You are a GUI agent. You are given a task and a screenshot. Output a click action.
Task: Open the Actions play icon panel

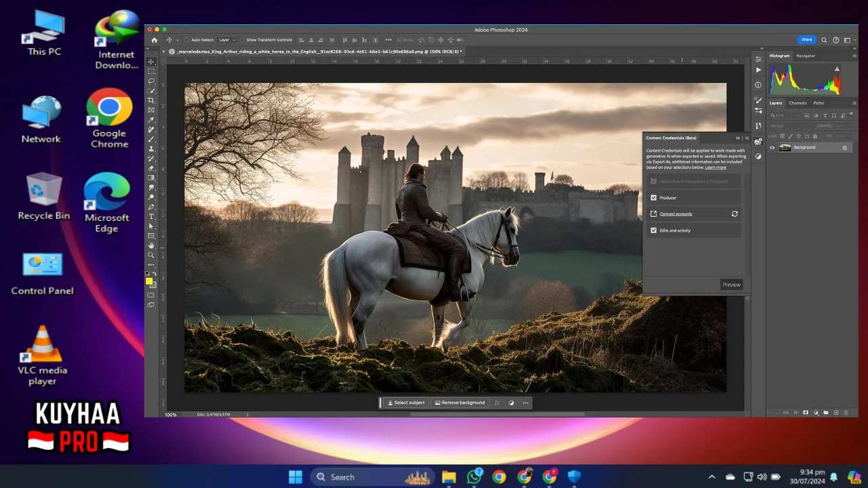click(x=758, y=70)
